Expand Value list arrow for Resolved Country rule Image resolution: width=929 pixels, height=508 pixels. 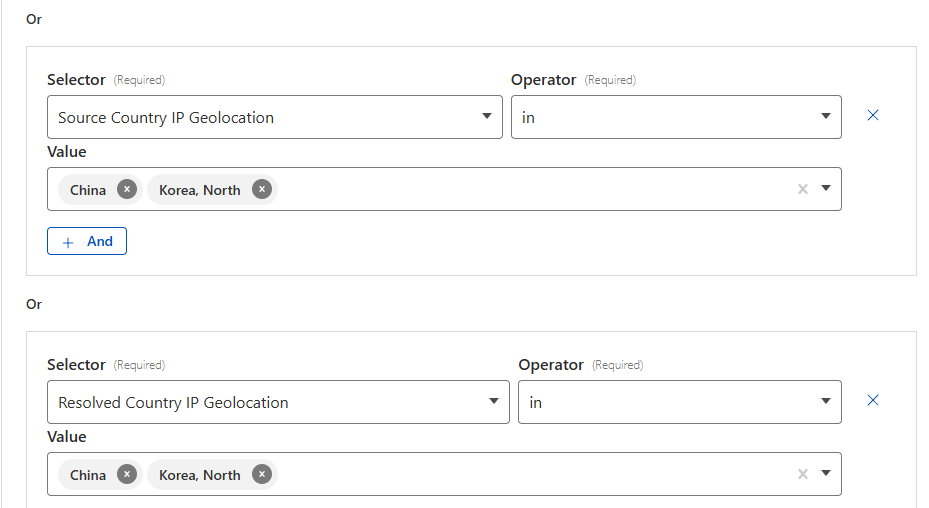[826, 474]
